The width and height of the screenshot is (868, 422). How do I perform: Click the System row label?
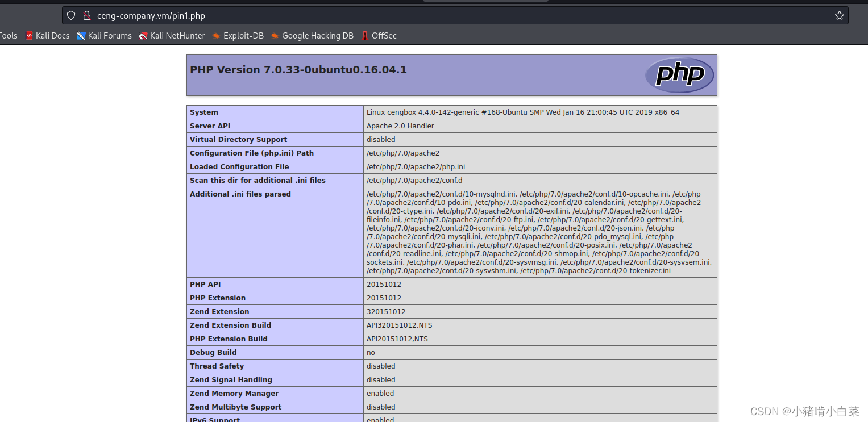(204, 112)
